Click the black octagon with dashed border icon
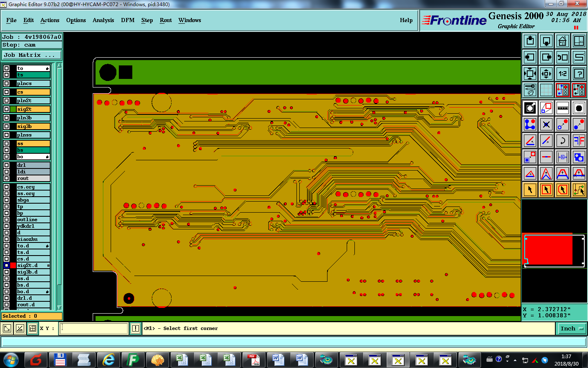Screen dimensions: 588x368 (579, 108)
